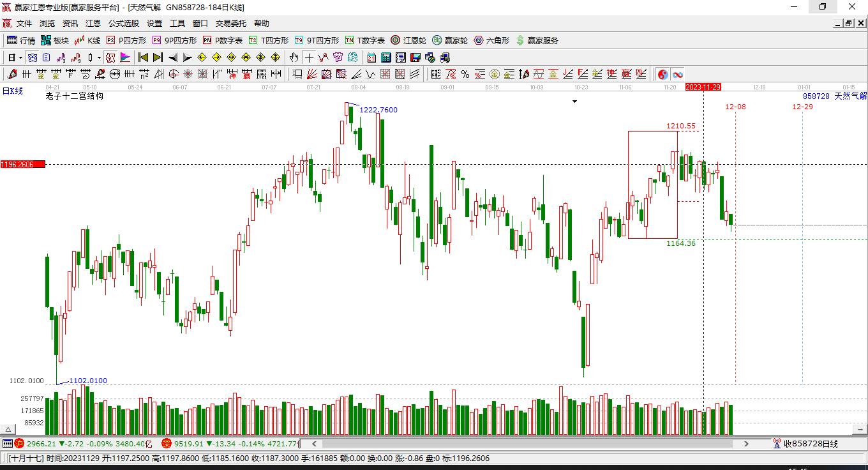Select the fan lines drawing tool
The width and height of the screenshot is (868, 470).
[x=311, y=74]
